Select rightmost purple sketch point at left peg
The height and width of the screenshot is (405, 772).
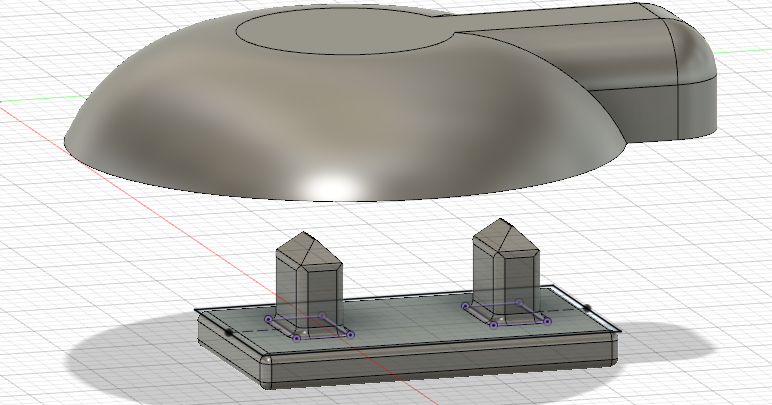click(350, 334)
